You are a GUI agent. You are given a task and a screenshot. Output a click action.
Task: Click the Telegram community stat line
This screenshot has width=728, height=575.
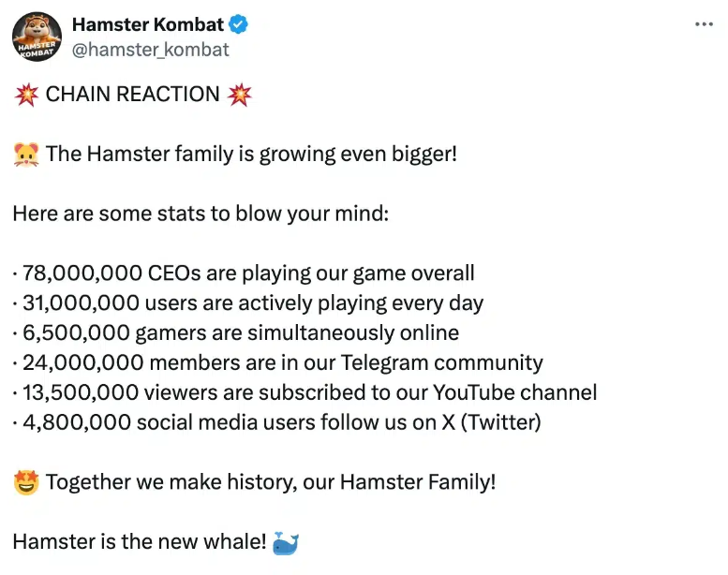[278, 362]
